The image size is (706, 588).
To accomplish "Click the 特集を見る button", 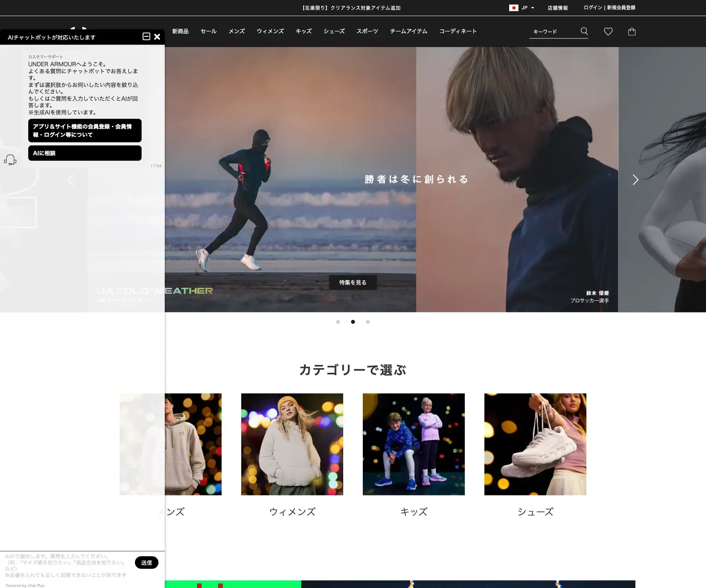I will click(x=353, y=282).
